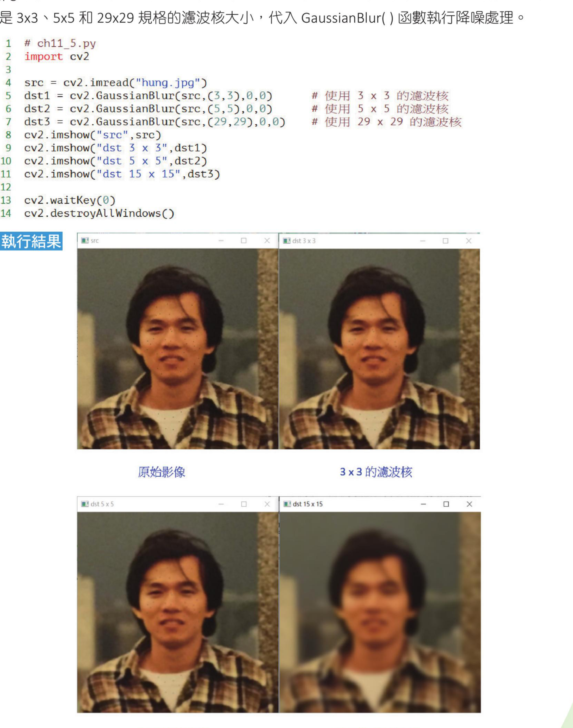Click the 'import cv2' code line
This screenshot has height=728, width=573.
[57, 57]
